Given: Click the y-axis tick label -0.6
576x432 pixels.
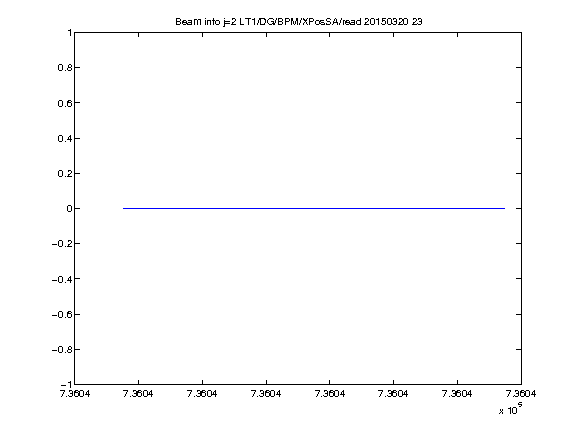Looking at the screenshot, I should point(61,314).
